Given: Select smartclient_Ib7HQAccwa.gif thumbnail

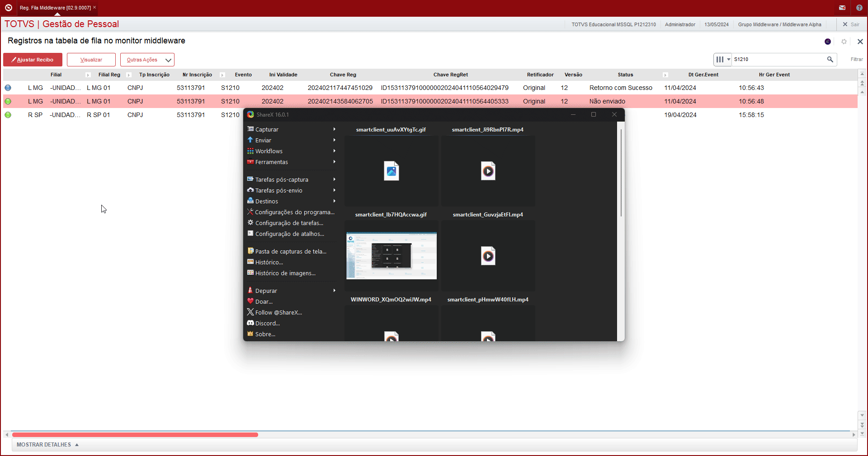Looking at the screenshot, I should (x=392, y=256).
